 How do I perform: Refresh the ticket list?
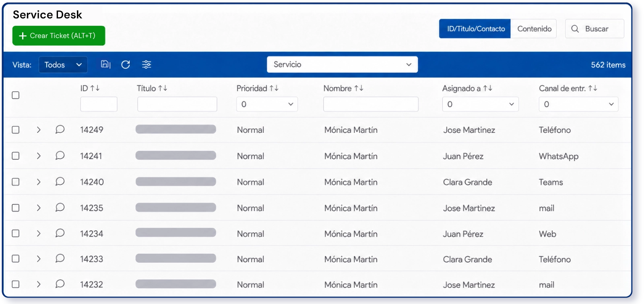tap(126, 64)
